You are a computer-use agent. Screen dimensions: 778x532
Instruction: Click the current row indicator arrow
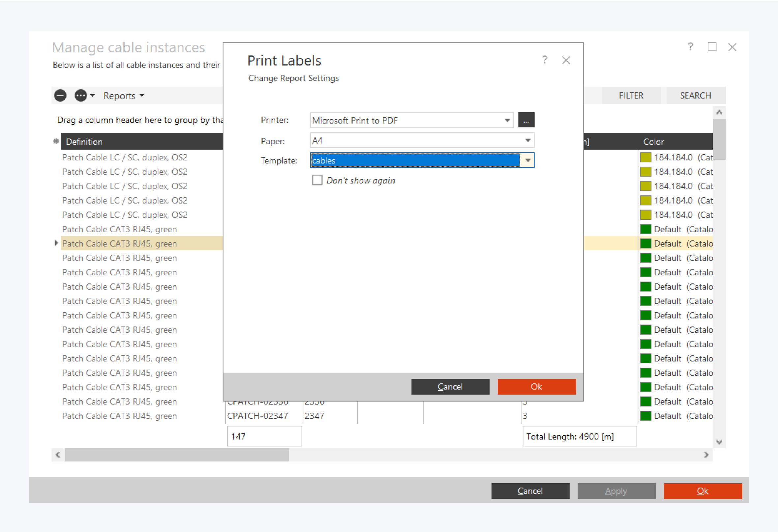(x=56, y=243)
